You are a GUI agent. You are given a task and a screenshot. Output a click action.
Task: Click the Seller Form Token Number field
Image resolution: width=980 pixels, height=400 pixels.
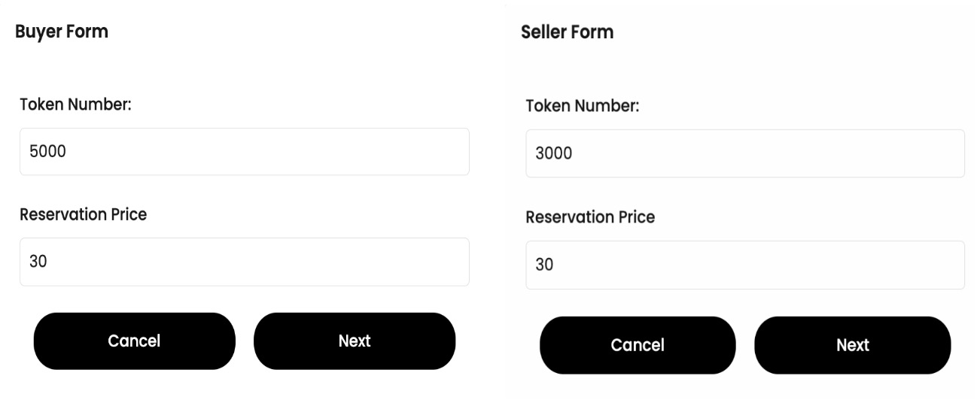click(x=744, y=153)
